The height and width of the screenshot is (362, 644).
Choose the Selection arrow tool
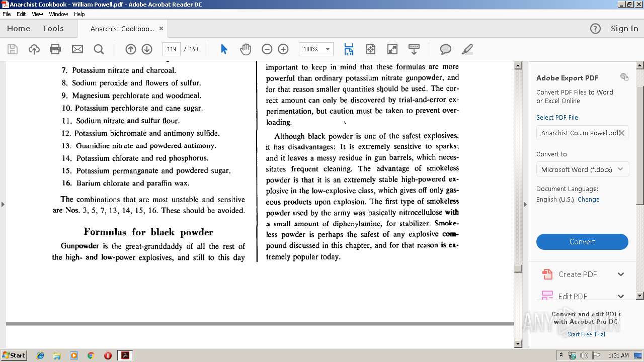click(x=224, y=49)
